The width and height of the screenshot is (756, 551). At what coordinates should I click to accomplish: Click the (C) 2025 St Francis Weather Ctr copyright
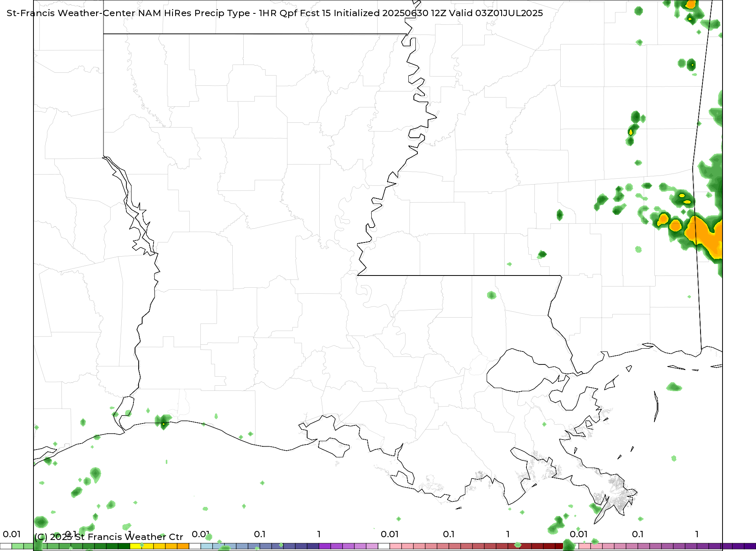coord(109,537)
